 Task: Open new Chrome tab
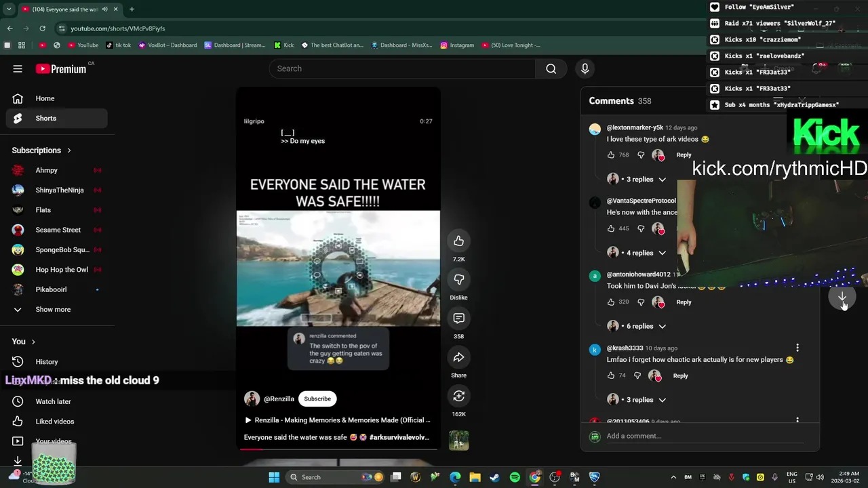click(x=132, y=9)
